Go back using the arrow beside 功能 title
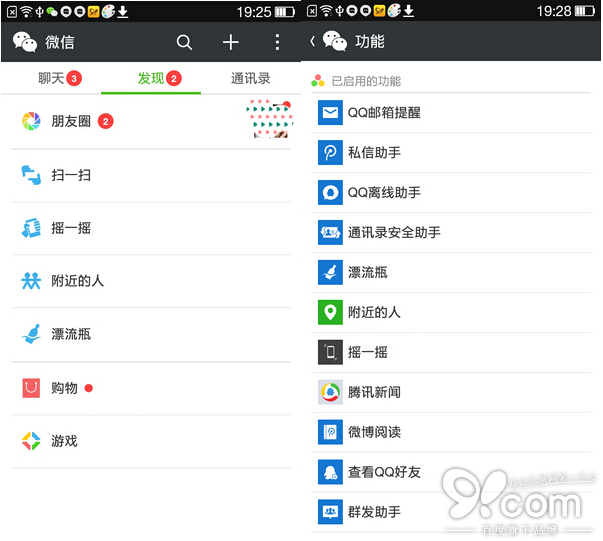This screenshot has width=603, height=541. pyautogui.click(x=313, y=41)
